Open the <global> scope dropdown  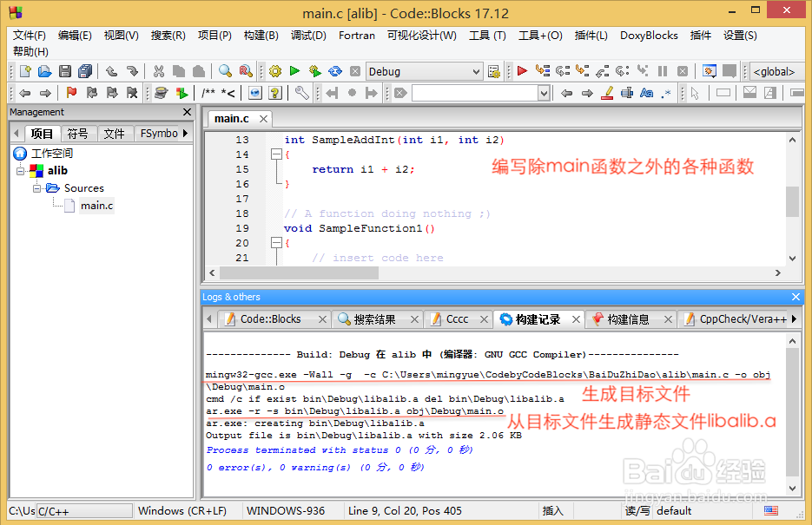coord(777,71)
